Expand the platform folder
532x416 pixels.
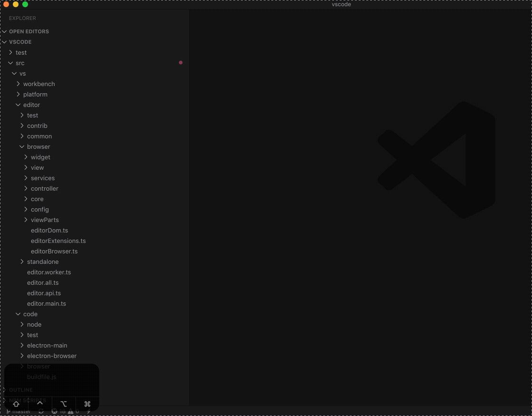coord(35,94)
